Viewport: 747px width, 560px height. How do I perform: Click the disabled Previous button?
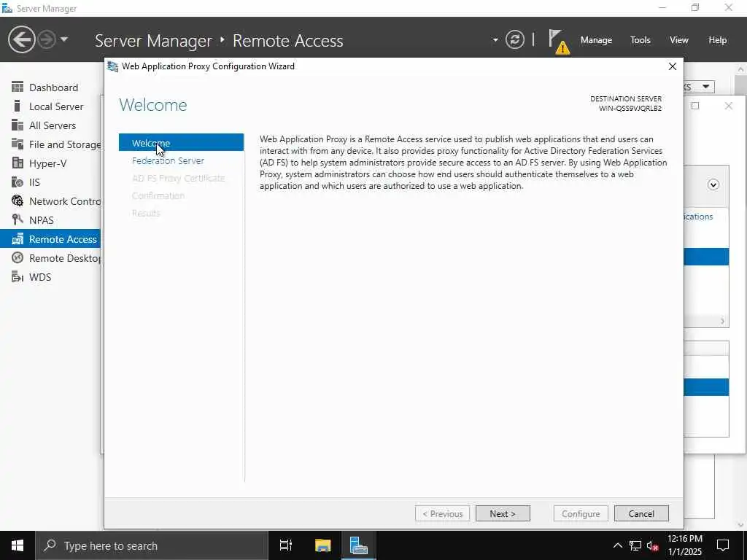coord(443,513)
